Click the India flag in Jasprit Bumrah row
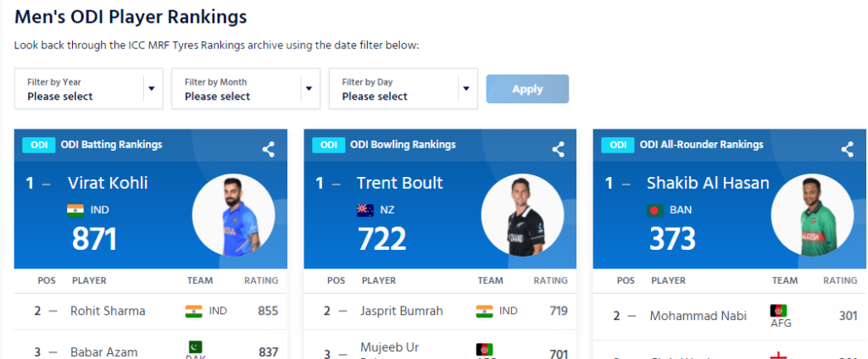 [x=484, y=312]
